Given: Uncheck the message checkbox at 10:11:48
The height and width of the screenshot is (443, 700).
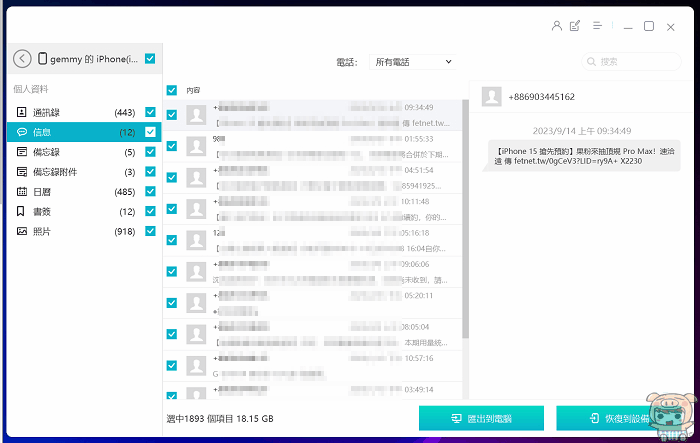Looking at the screenshot, I should click(172, 209).
